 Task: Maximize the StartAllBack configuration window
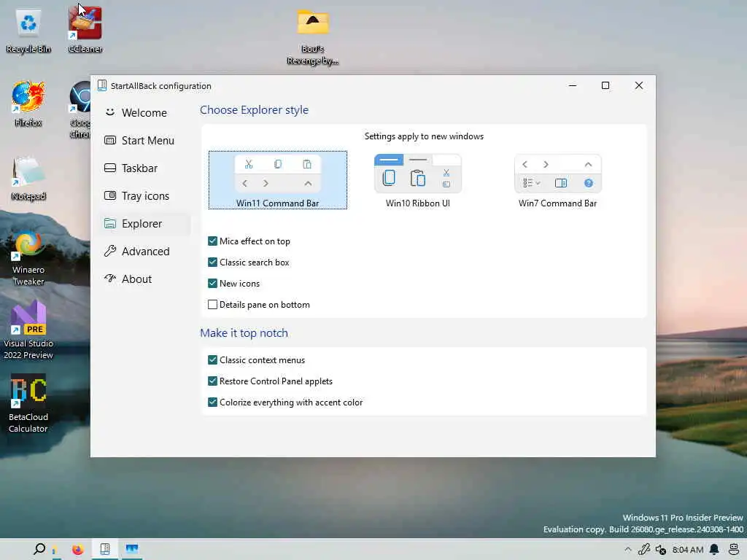click(605, 86)
